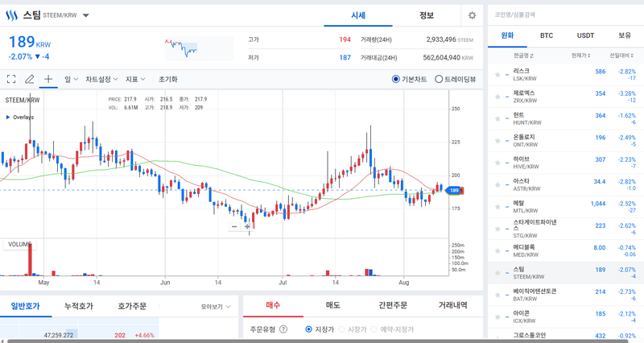Select the 기본차트 radio button
Image resolution: width=644 pixels, height=343 pixels.
396,79
